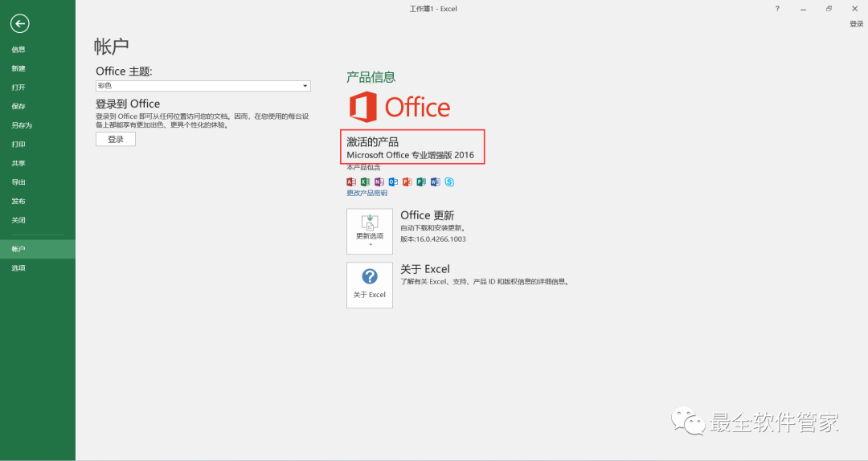Click 登录 link at top right
This screenshot has width=868, height=461.
pyautogui.click(x=857, y=24)
